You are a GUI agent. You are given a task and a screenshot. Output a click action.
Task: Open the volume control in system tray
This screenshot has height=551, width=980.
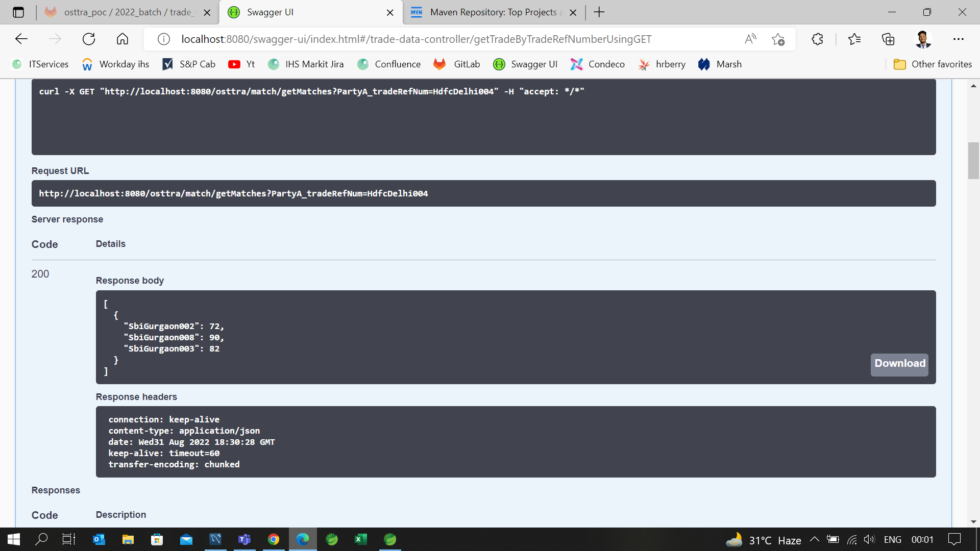pyautogui.click(x=869, y=539)
